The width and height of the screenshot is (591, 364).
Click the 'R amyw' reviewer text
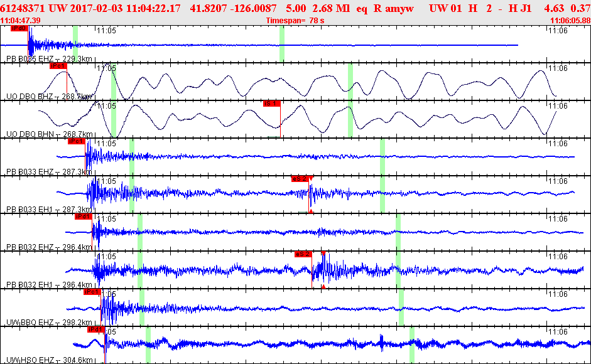[394, 9]
